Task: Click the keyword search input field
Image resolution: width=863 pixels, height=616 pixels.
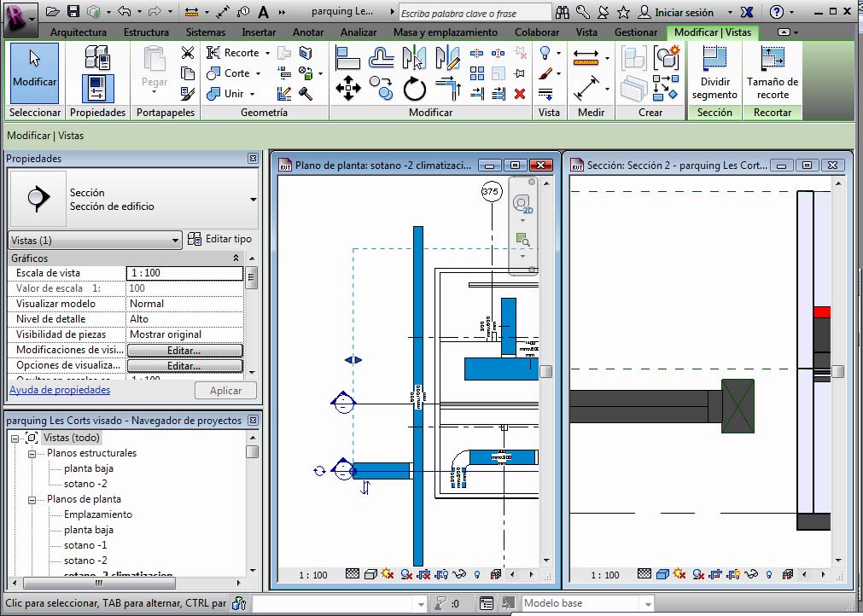Action: 474,13
